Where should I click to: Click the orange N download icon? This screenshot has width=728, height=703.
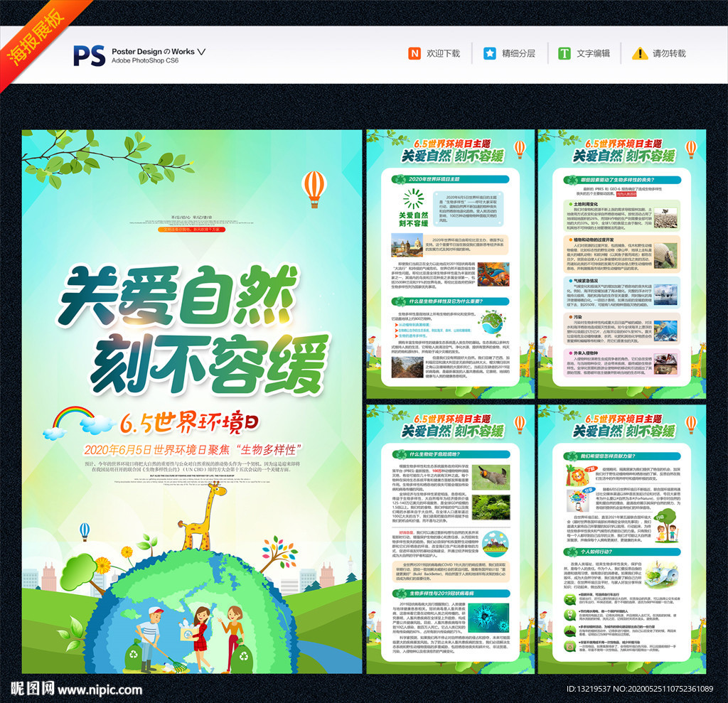[414, 53]
